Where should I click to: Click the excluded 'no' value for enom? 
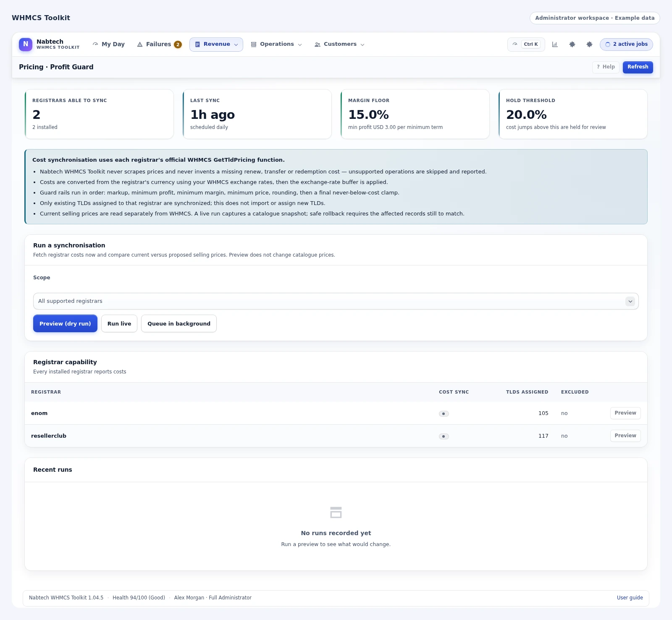pyautogui.click(x=564, y=413)
